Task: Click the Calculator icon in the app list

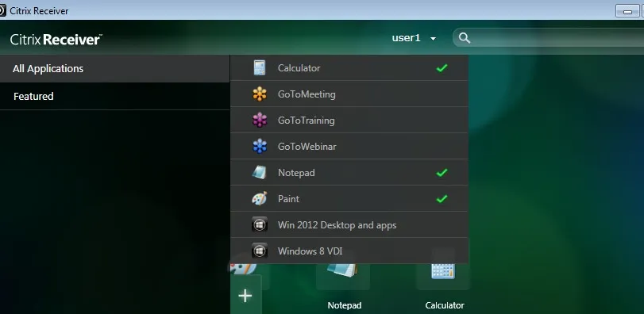Action: click(259, 67)
